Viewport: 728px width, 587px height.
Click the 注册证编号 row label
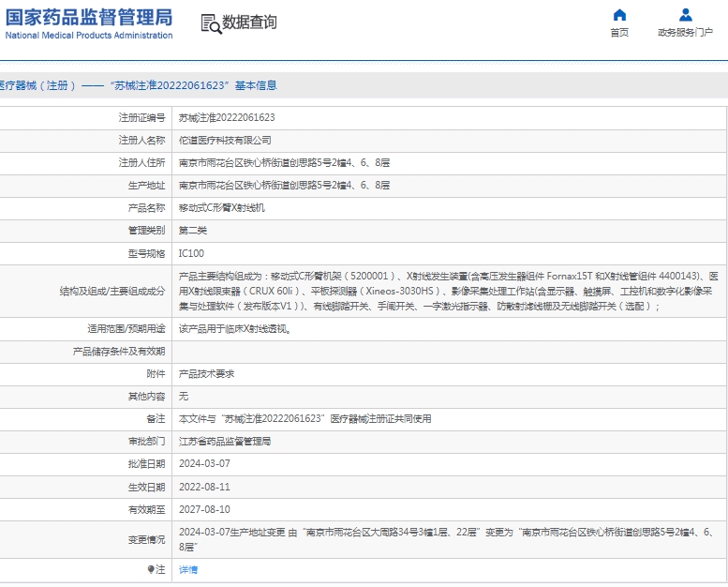pos(141,117)
